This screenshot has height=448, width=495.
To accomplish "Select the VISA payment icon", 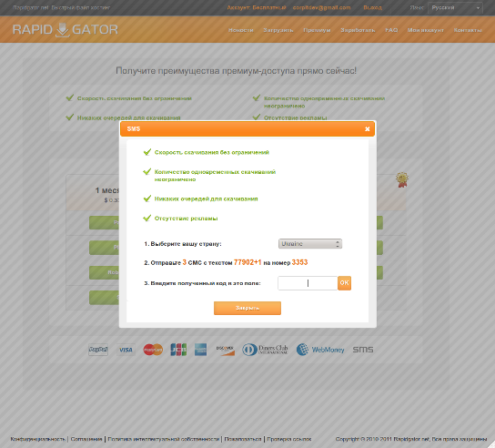I will [x=126, y=350].
